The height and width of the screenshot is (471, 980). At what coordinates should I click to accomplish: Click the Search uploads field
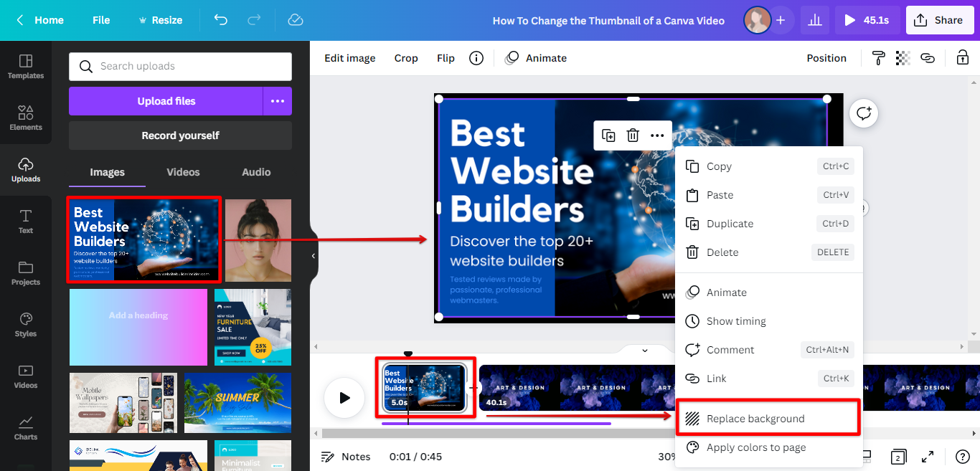pos(180,66)
